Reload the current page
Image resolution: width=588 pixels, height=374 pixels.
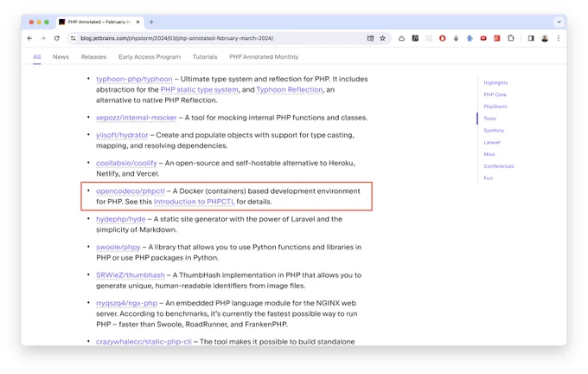click(x=56, y=38)
